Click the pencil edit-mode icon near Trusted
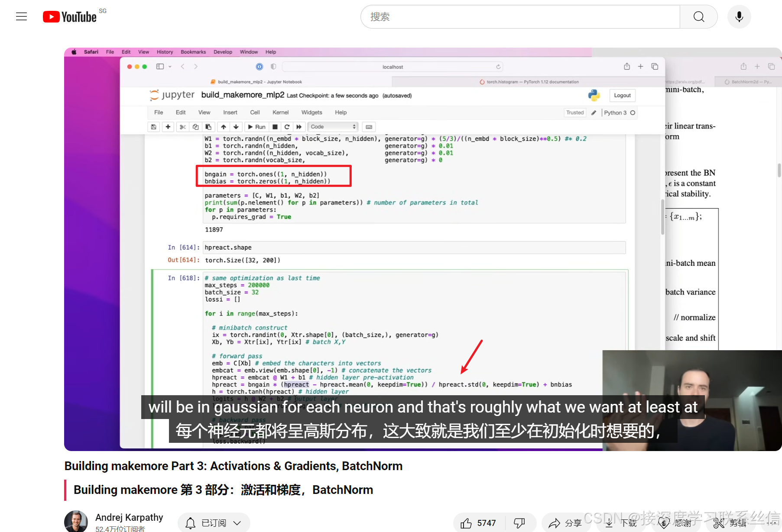The width and height of the screenshot is (782, 532). [x=594, y=113]
